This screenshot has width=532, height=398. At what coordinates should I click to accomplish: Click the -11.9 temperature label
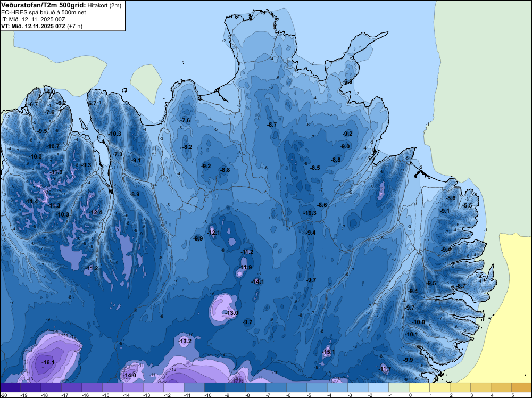pyautogui.click(x=245, y=267)
